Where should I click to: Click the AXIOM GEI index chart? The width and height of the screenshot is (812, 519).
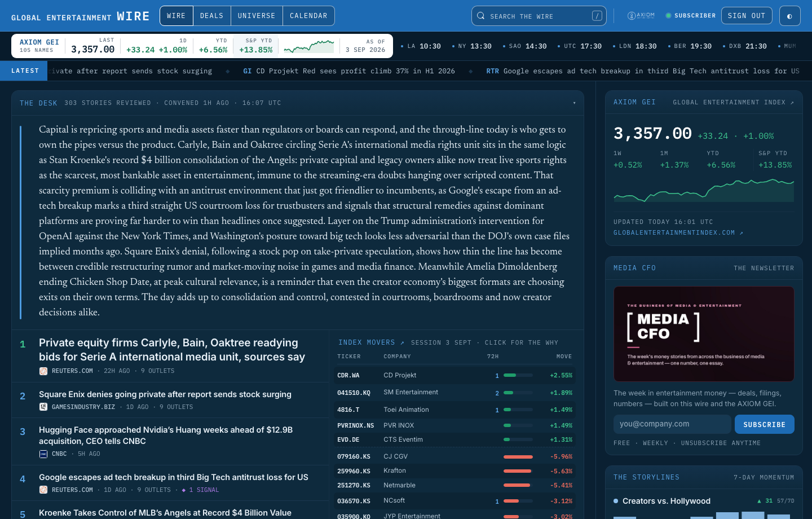[704, 191]
